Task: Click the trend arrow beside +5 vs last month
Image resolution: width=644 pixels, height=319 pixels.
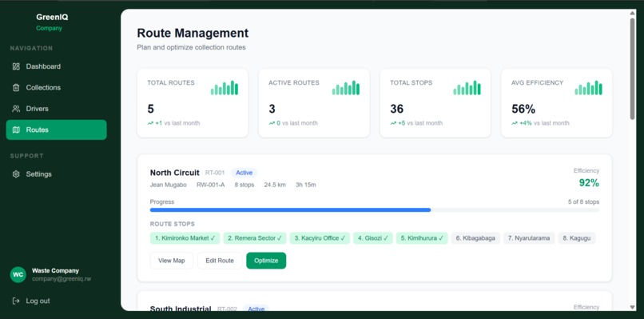Action: tap(393, 123)
